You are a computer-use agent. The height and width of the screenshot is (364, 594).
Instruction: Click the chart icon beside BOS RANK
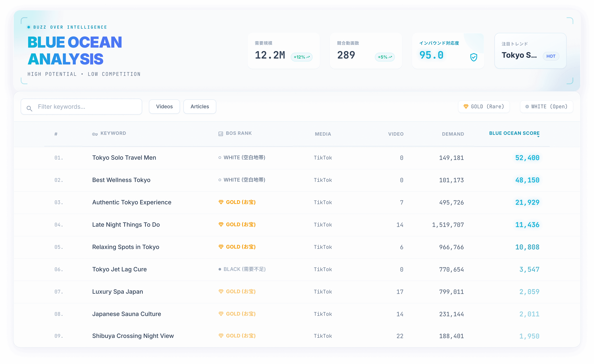click(x=221, y=134)
